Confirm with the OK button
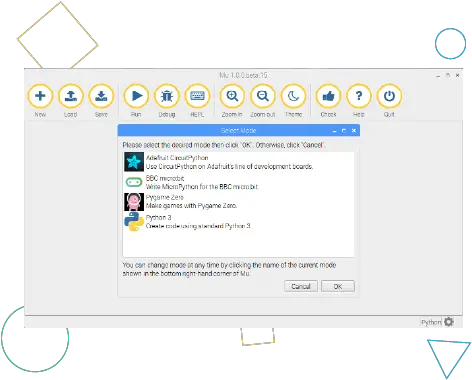 pos(338,286)
